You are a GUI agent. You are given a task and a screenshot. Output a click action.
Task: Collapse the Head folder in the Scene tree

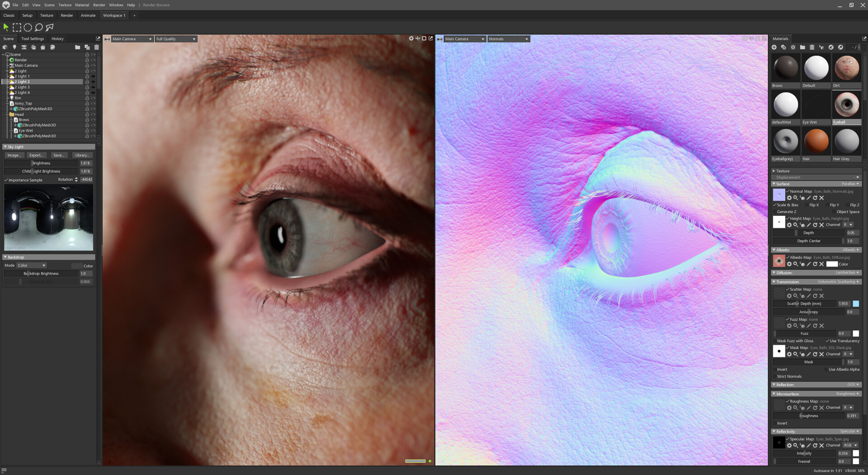(7, 114)
